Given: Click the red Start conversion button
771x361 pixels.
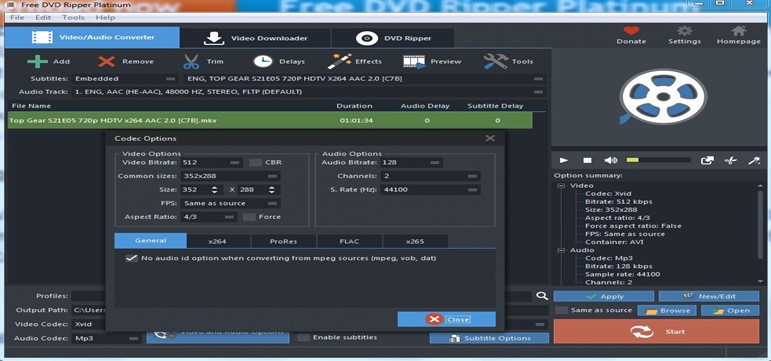Looking at the screenshot, I should [656, 331].
